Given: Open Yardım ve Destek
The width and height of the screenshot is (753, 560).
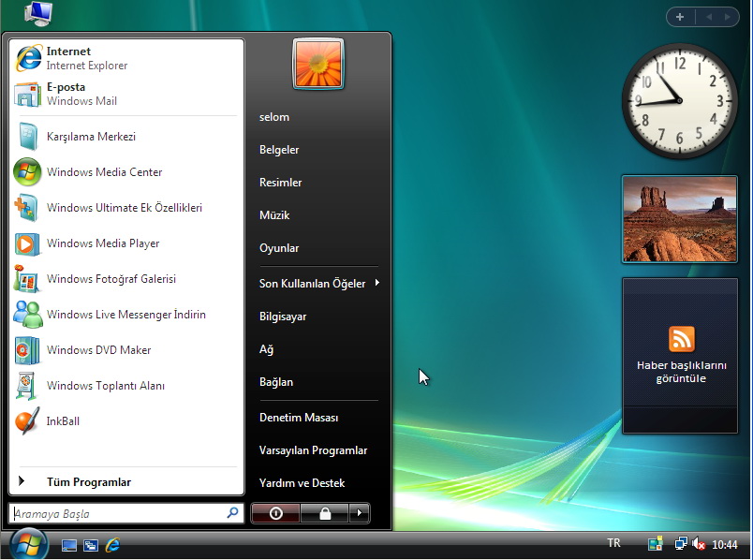Looking at the screenshot, I should [303, 482].
